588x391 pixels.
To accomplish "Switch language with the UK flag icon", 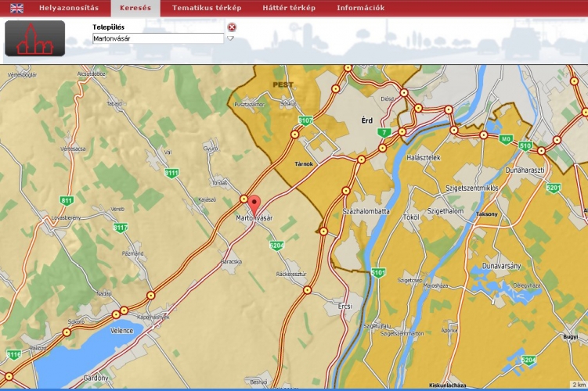I will click(x=16, y=8).
